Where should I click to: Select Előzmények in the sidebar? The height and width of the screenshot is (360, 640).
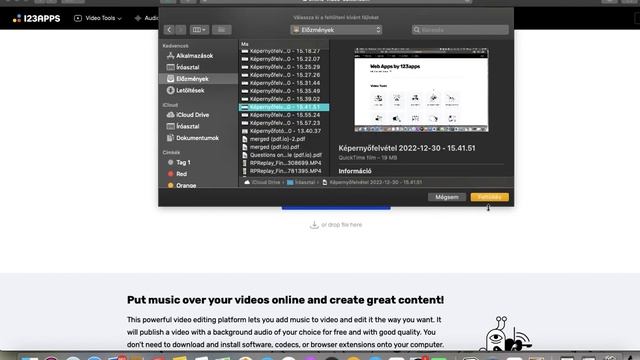(198, 79)
